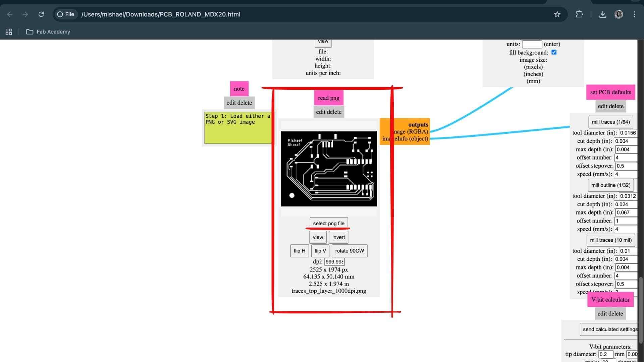Screen dimensions: 644x362
Task: Toggle the fill background checkbox
Action: tap(554, 52)
